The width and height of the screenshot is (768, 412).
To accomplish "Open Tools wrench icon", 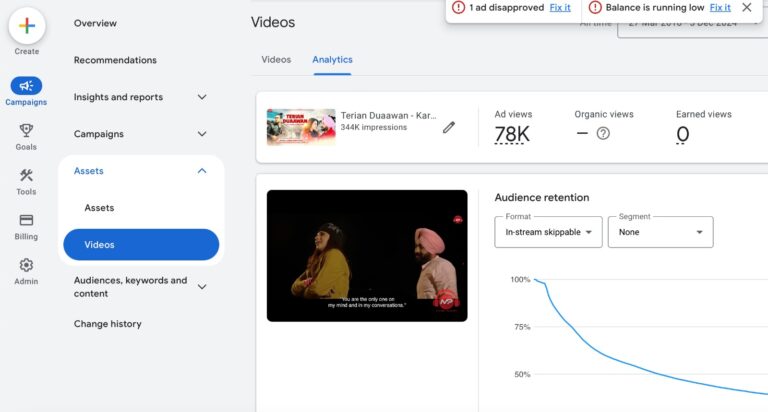I will pos(26,176).
